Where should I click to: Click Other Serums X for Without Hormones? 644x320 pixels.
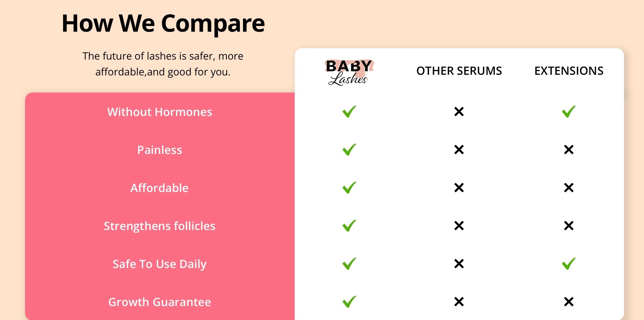click(459, 112)
